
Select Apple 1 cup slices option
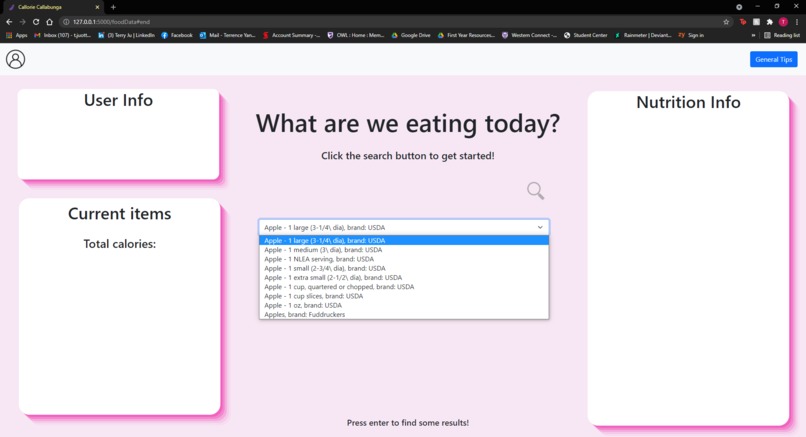(404, 296)
